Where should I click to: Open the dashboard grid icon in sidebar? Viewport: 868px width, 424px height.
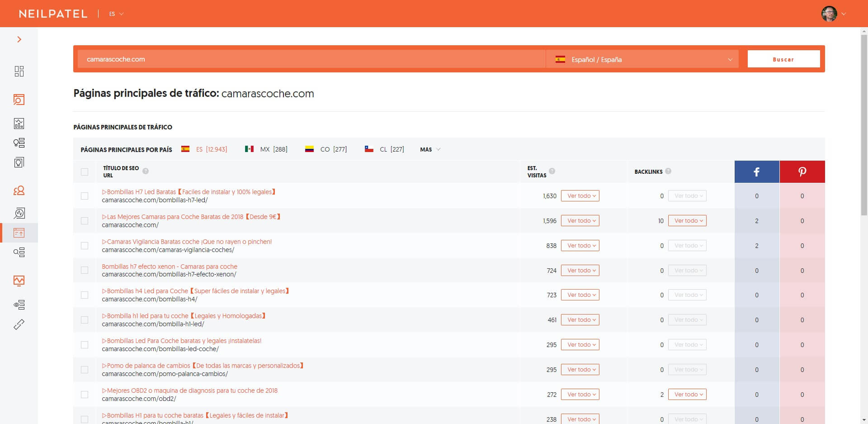point(19,71)
